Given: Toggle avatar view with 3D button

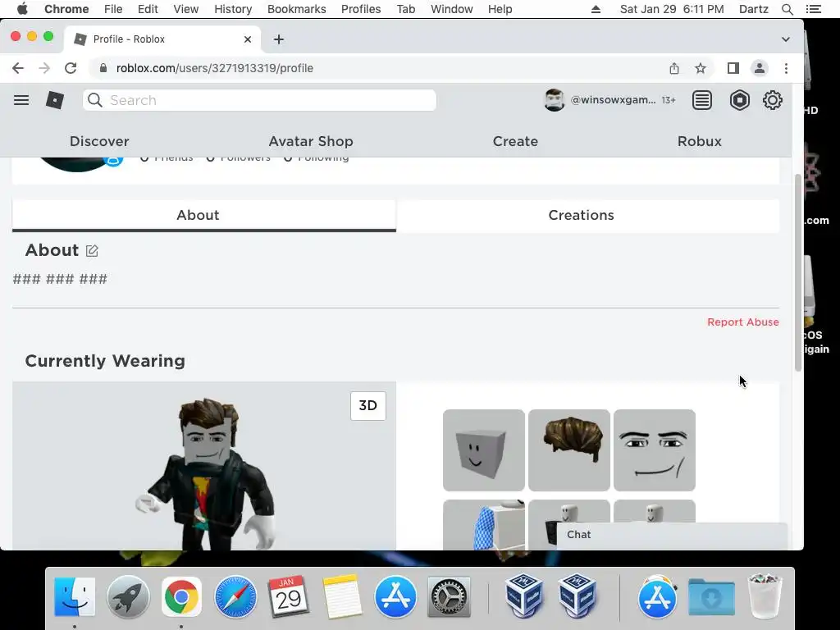Looking at the screenshot, I should [x=368, y=405].
